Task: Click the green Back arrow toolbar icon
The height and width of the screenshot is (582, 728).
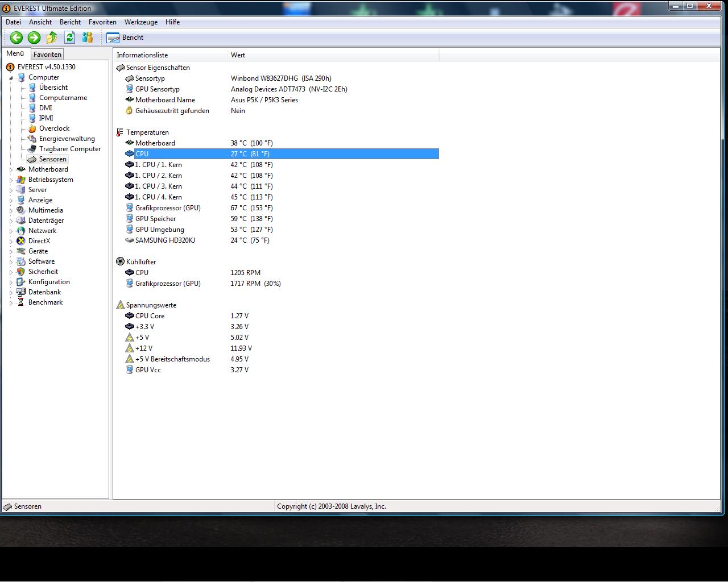Action: click(16, 38)
